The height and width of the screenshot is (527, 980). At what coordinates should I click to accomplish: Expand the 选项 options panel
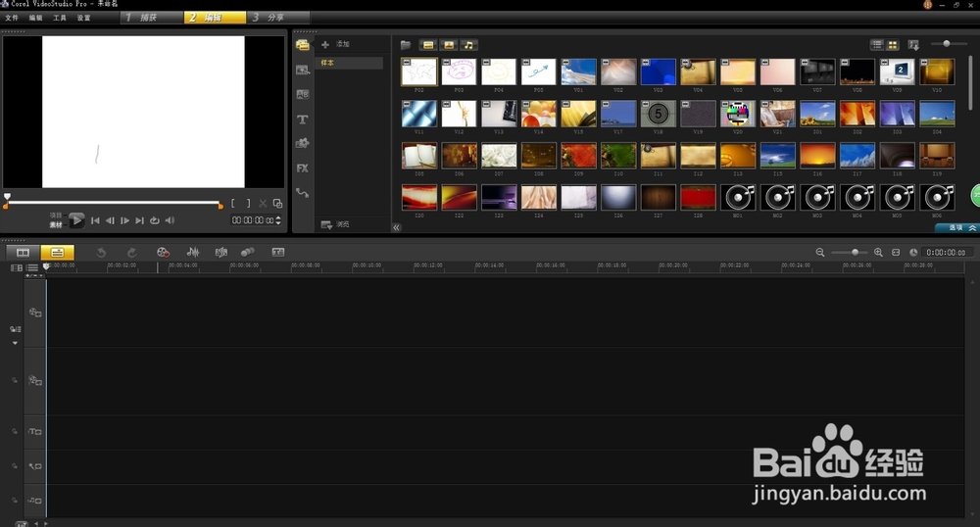[x=956, y=228]
